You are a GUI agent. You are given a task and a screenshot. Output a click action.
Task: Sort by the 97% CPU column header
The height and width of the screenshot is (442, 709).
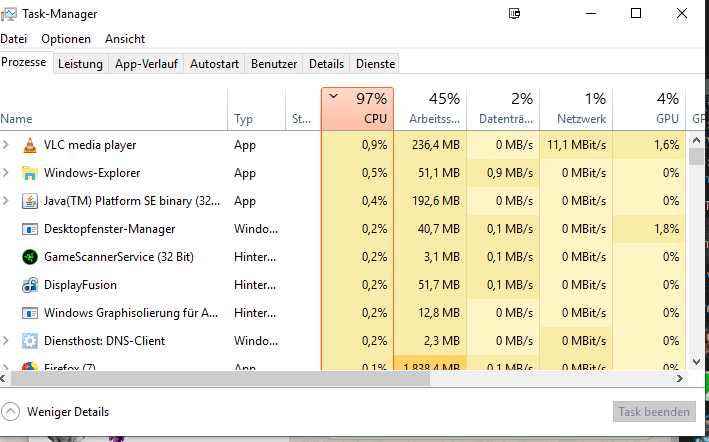(x=357, y=109)
